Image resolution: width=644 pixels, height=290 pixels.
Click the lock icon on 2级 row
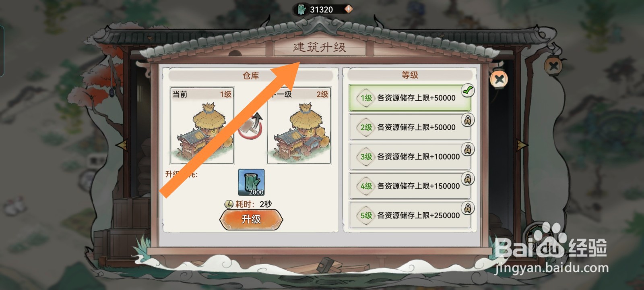(468, 120)
